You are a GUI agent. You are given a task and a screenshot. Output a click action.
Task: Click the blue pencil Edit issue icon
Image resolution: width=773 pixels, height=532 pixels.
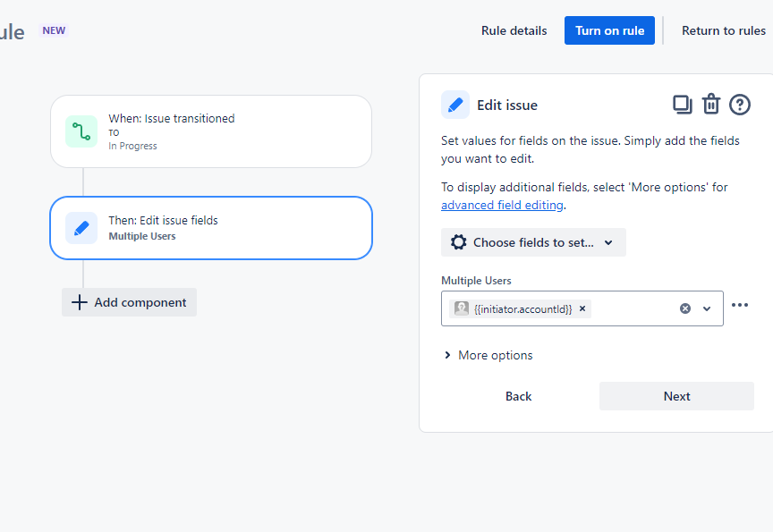point(455,105)
